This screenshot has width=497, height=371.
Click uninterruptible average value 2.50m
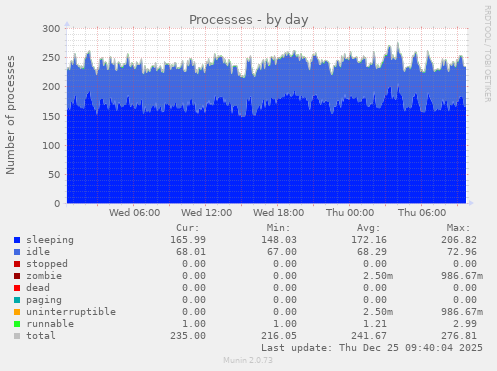pos(378,312)
